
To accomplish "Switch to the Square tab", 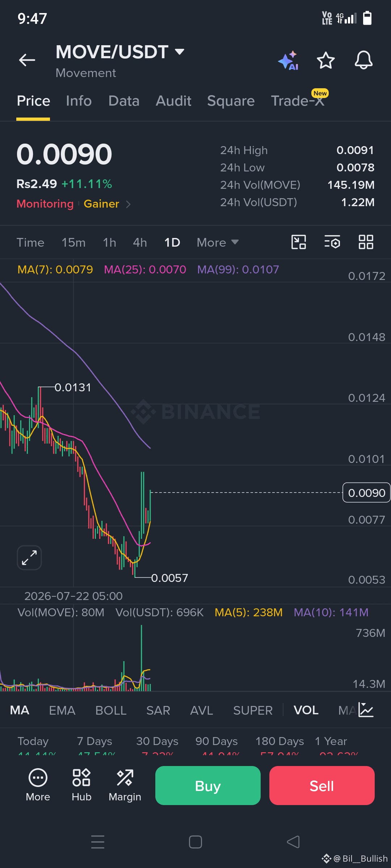I will coord(231,101).
